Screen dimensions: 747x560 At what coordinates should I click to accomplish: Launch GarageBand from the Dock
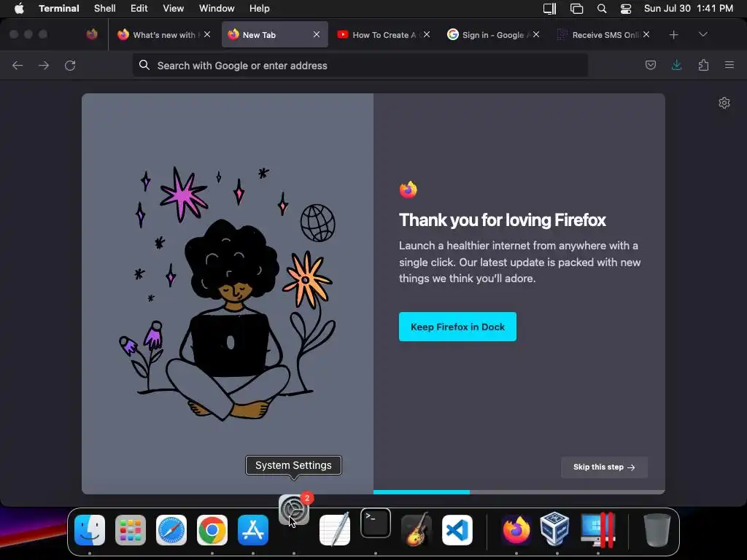(417, 530)
